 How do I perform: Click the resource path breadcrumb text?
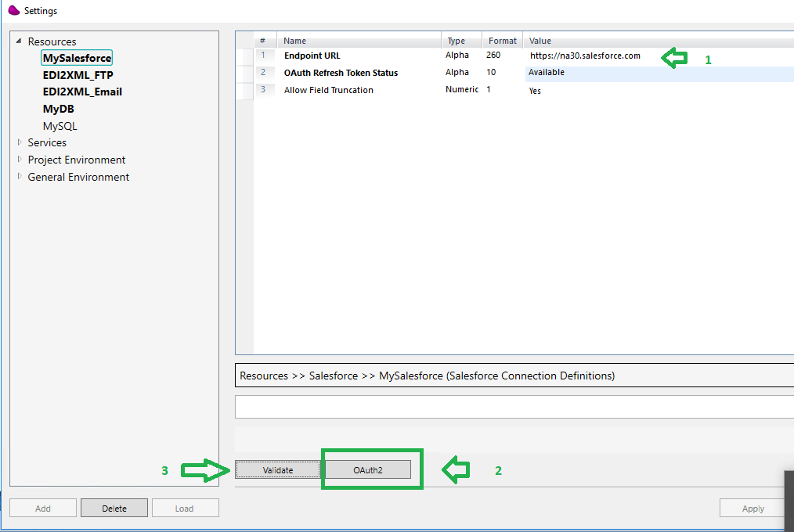point(427,376)
